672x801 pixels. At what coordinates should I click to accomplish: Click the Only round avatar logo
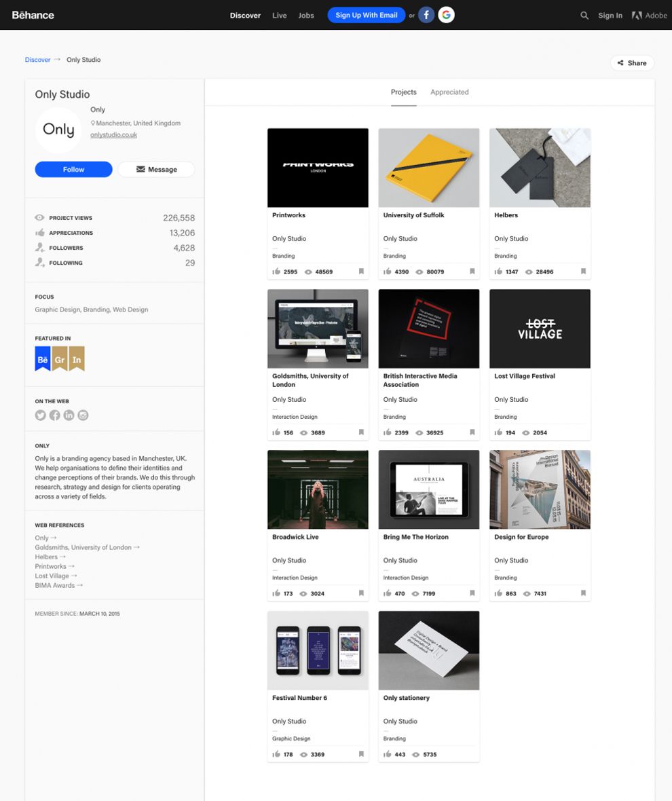[58, 130]
